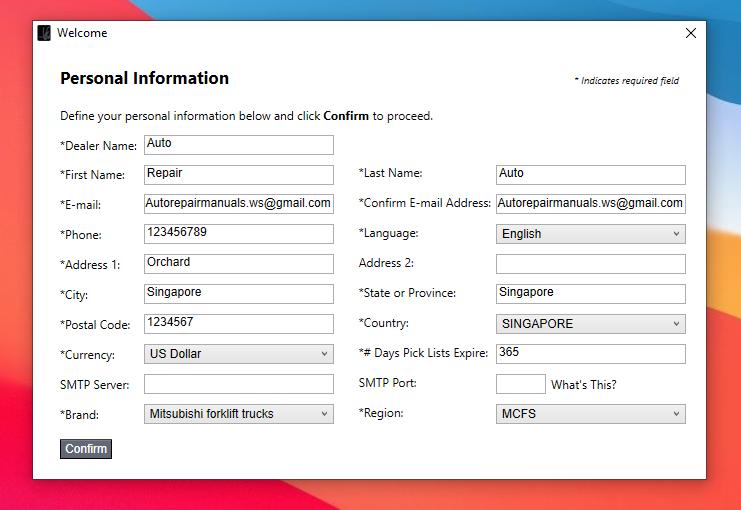Viewport: 741px width, 510px height.
Task: Focus the First Name field containing Repair
Action: click(239, 175)
